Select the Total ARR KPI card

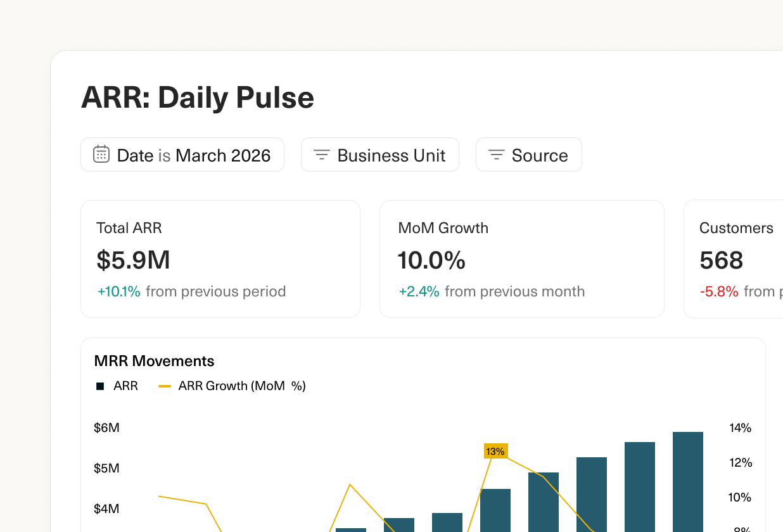[220, 258]
